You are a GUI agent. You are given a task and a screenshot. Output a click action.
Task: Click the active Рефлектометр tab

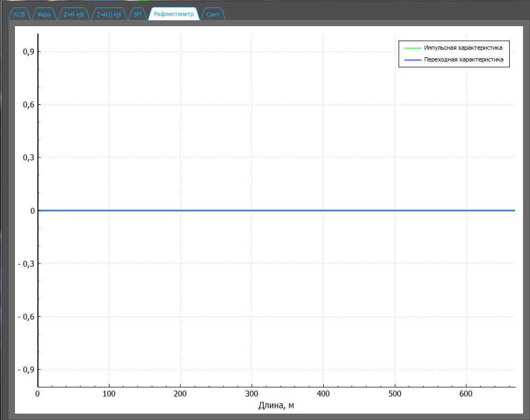pos(174,15)
